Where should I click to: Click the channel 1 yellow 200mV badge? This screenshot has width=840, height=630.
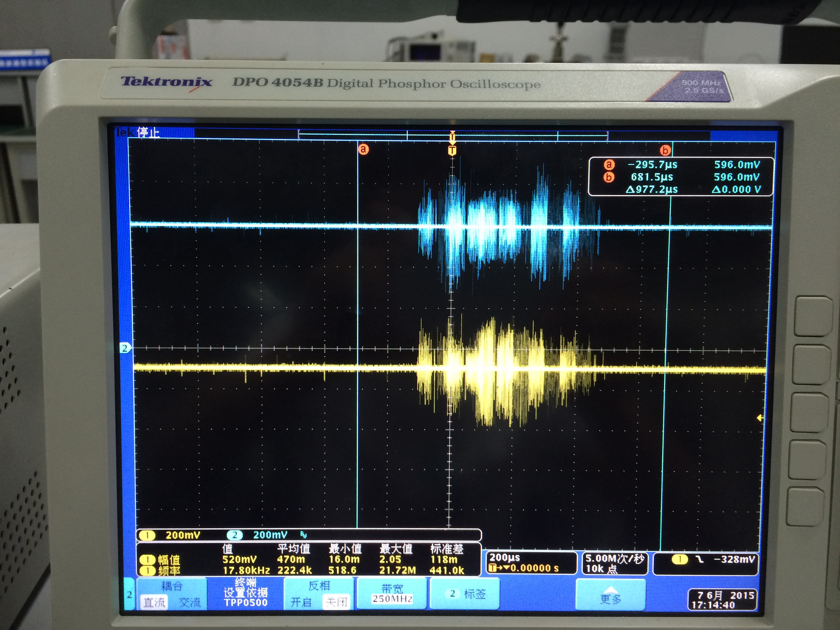(147, 536)
